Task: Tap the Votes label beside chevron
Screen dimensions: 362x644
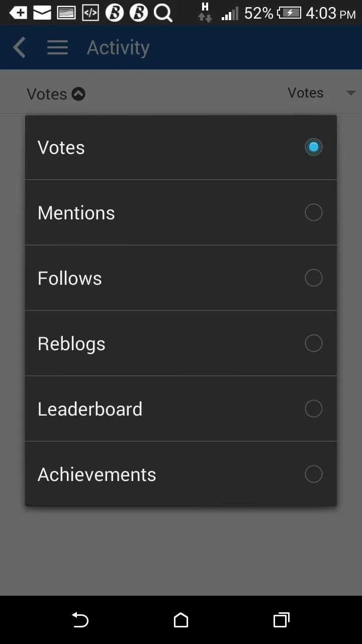Action: coord(47,94)
